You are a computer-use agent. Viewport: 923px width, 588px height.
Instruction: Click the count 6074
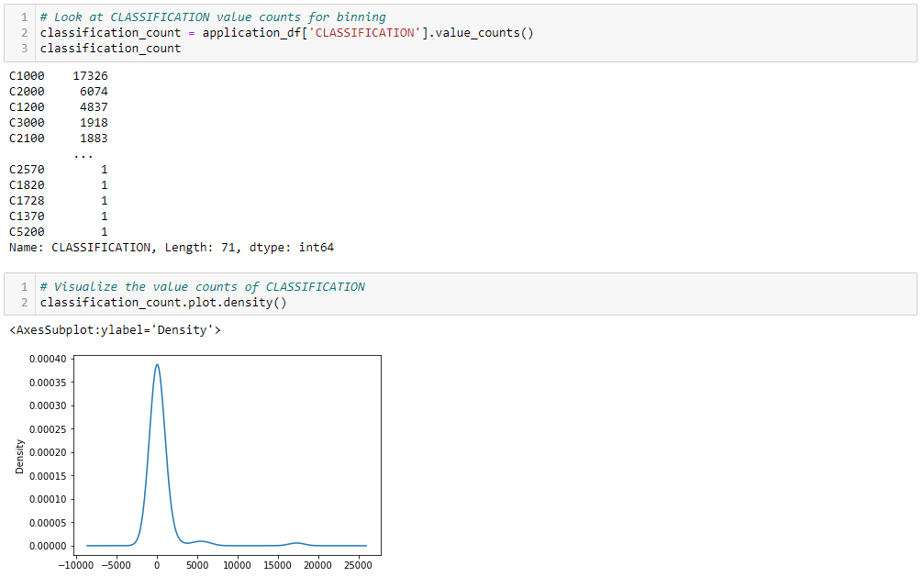(94, 91)
